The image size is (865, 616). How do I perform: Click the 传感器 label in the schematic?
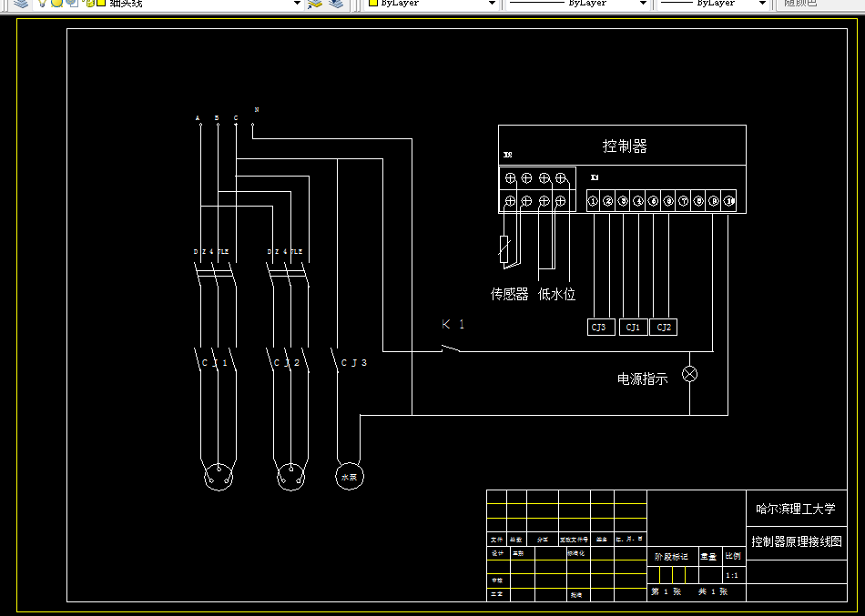point(508,294)
